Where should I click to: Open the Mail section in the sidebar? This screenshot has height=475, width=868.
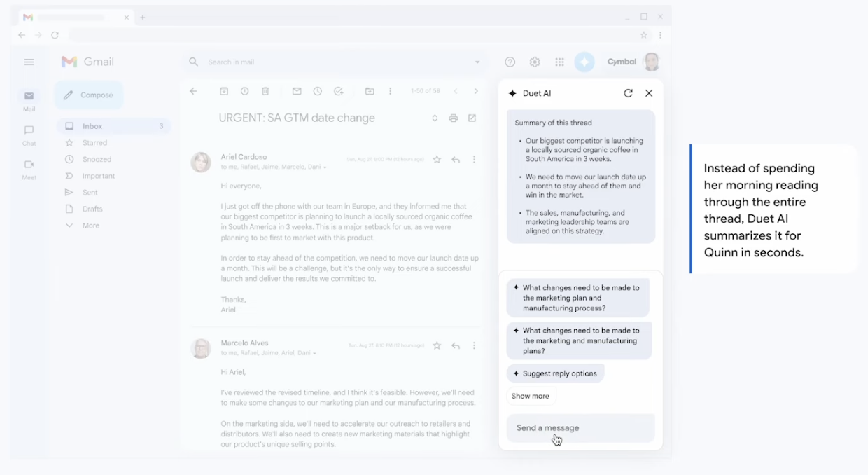[x=29, y=101]
